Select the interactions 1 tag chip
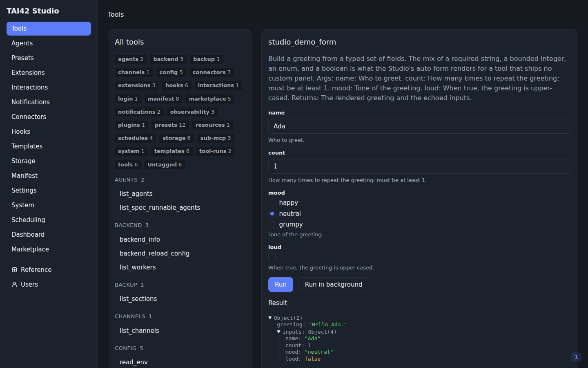 tap(218, 85)
